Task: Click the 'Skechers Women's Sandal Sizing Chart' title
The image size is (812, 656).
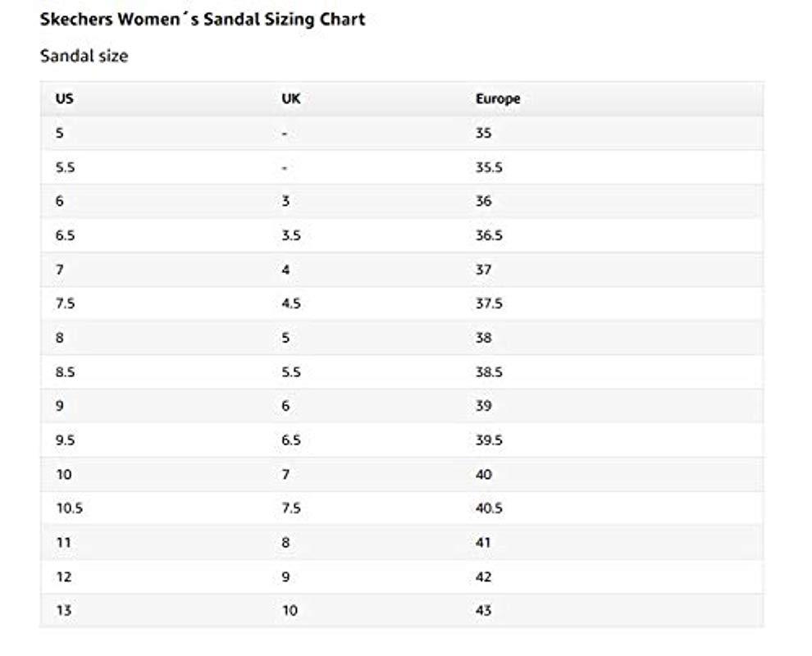Action: [203, 20]
